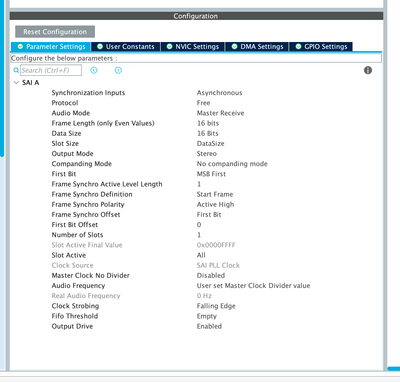Change Slot Size DataSize value
The height and width of the screenshot is (382, 400).
(x=210, y=143)
